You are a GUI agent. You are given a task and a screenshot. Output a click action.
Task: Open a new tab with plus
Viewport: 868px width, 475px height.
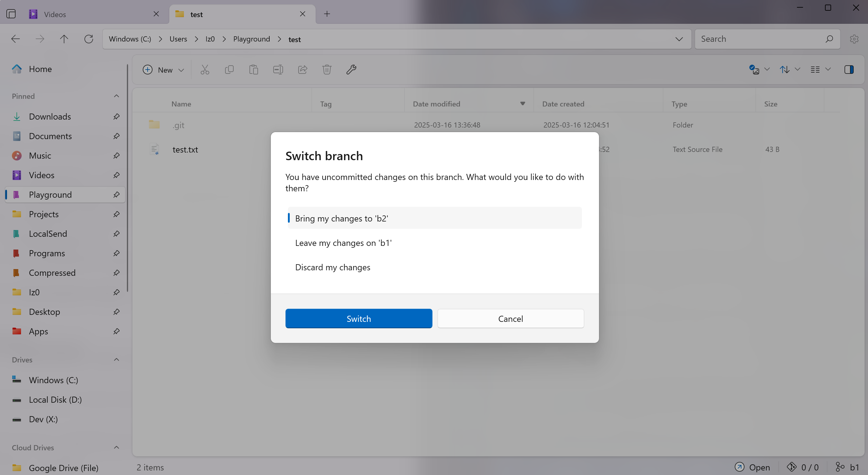point(327,14)
